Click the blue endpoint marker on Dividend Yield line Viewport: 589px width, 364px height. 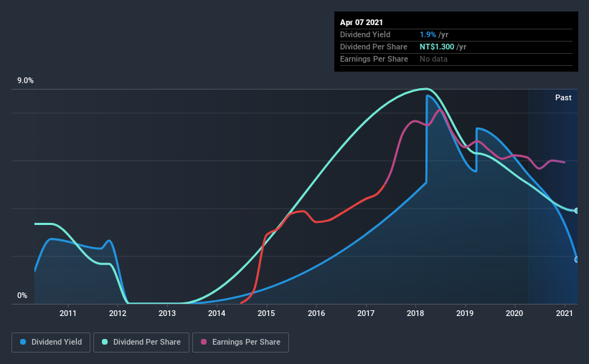pos(577,259)
